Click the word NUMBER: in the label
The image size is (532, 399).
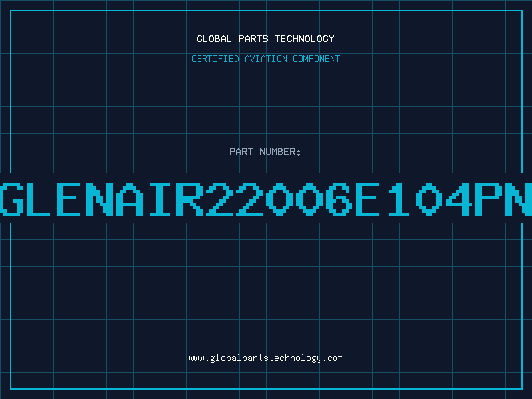[280, 152]
